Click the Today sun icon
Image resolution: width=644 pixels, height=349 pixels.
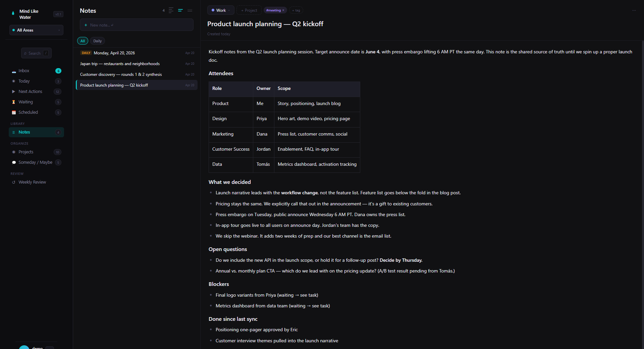coord(14,81)
